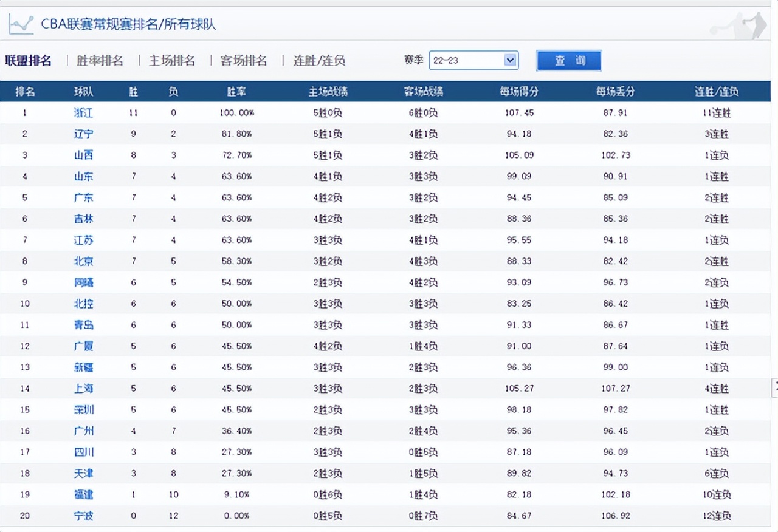Open the 福建 team link

tap(83, 494)
